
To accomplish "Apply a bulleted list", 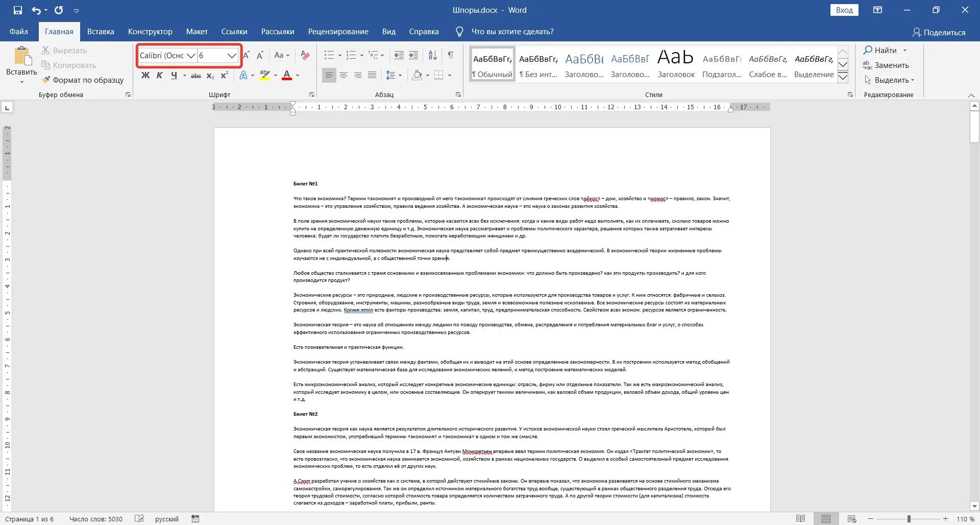I will click(329, 55).
